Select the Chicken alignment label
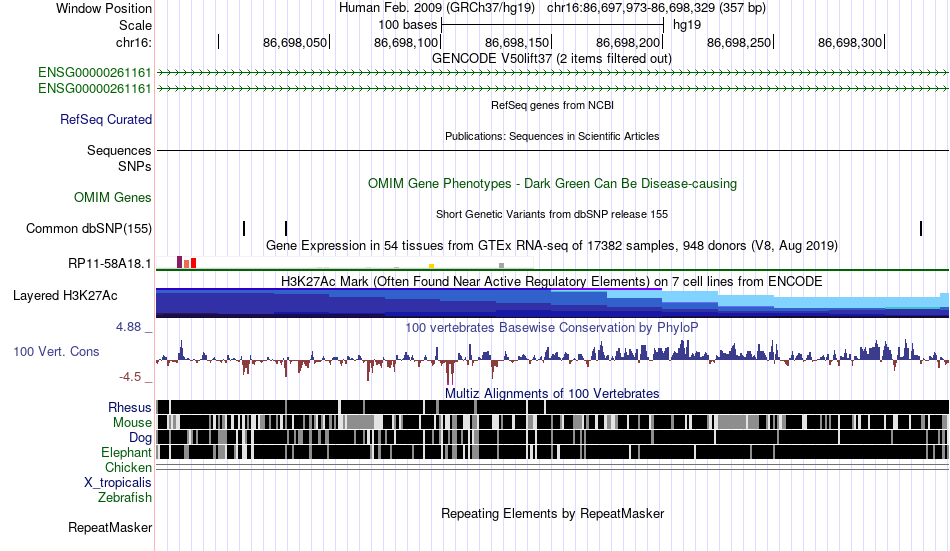 click(128, 467)
